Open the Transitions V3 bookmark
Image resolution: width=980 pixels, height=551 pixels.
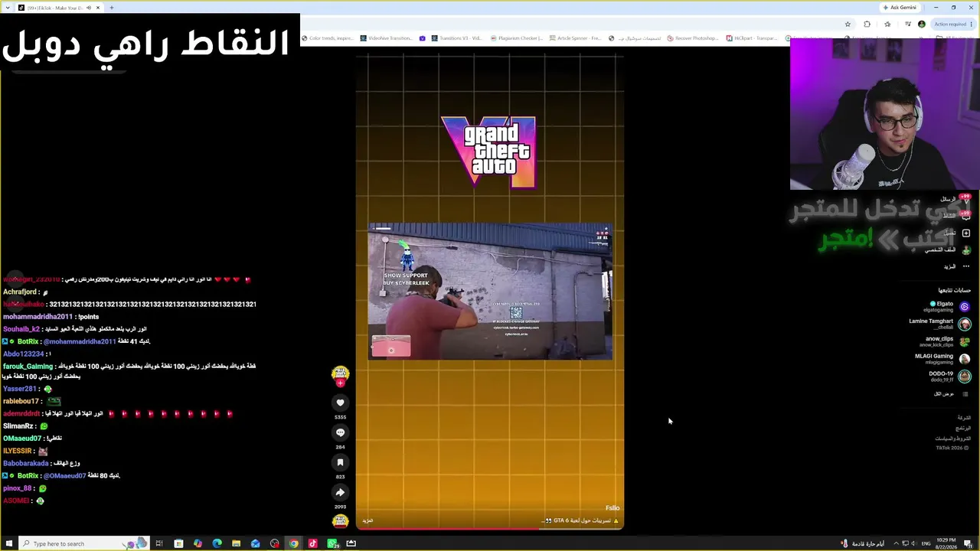coord(457,38)
